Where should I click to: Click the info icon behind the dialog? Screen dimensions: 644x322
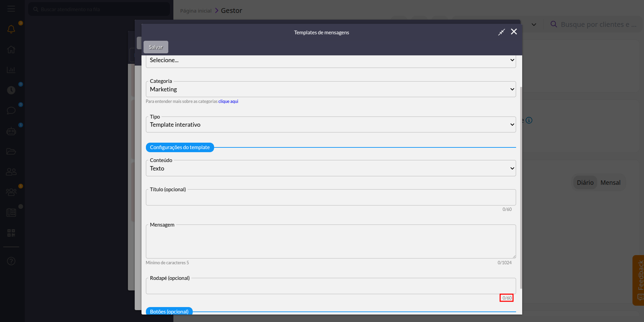529,120
